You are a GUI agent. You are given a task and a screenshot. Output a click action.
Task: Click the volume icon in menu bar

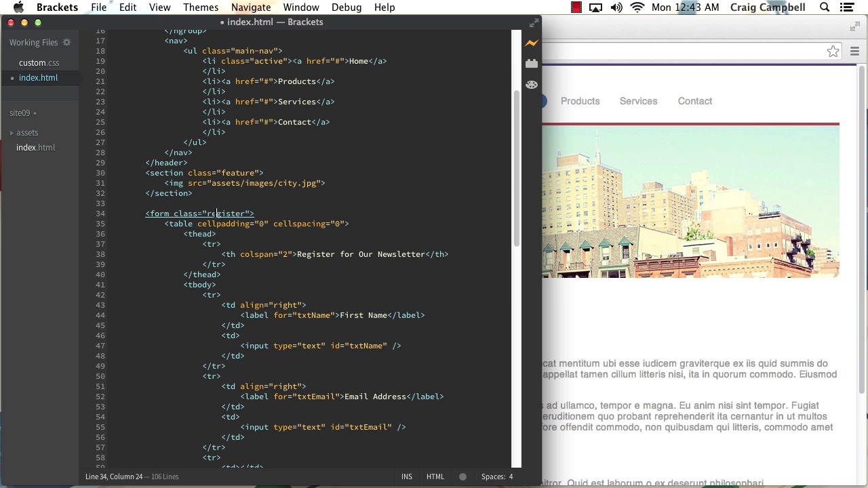pyautogui.click(x=616, y=7)
